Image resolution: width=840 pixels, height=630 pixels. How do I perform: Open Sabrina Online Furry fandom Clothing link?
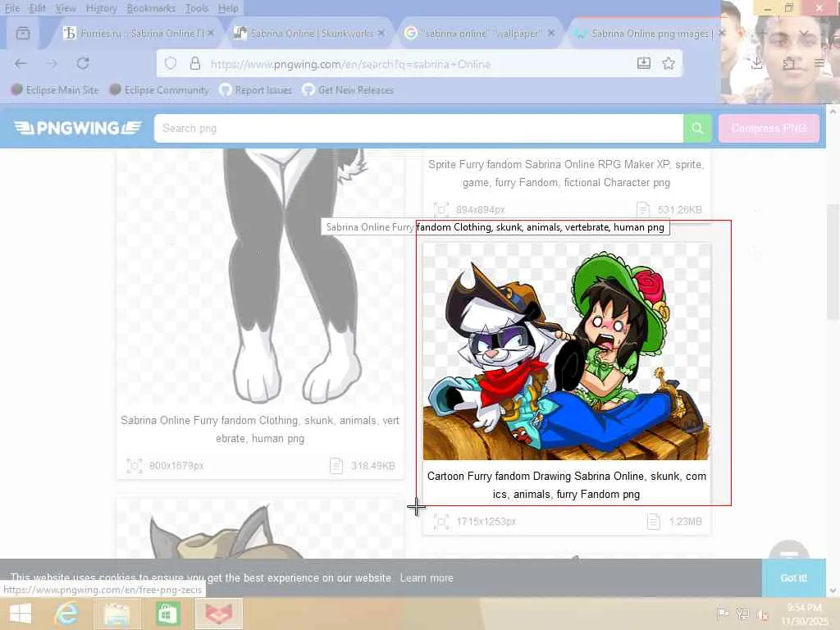260,429
